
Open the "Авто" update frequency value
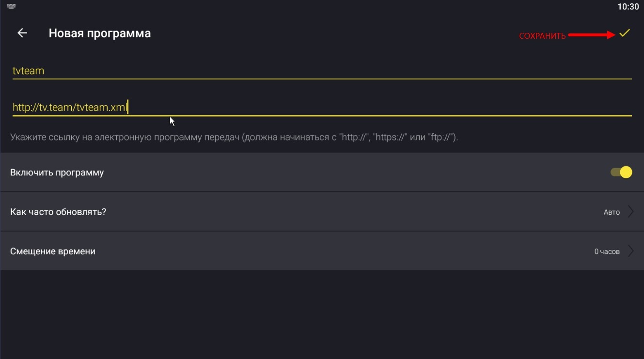tap(612, 212)
